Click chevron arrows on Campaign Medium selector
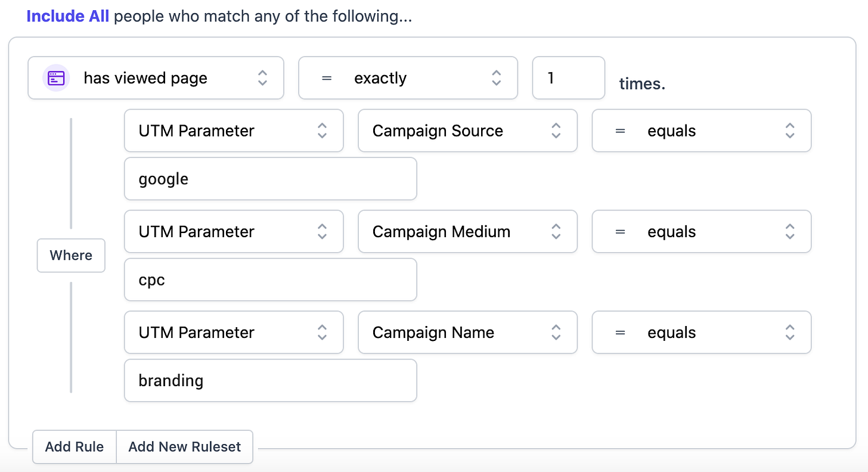Viewport: 868px width, 472px height. pos(556,231)
